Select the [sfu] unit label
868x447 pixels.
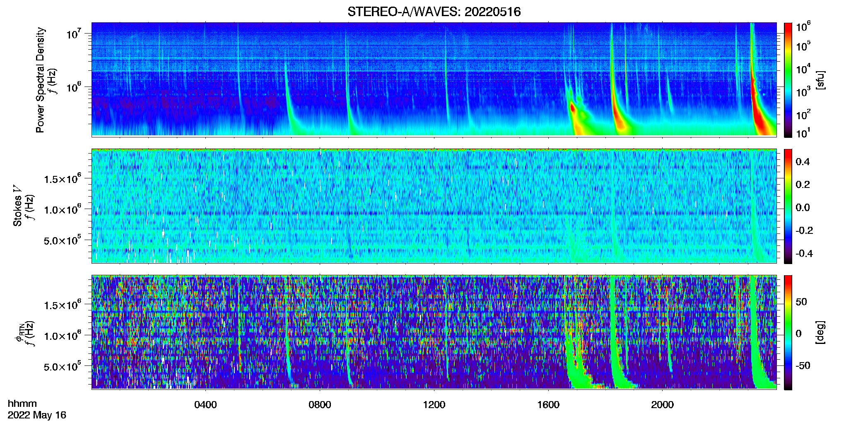820,80
